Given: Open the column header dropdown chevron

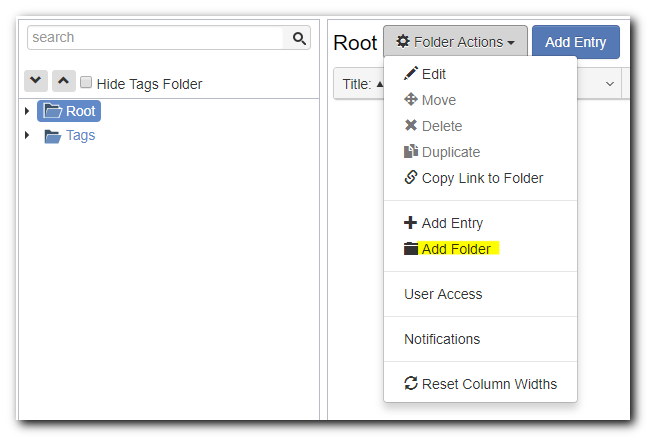Looking at the screenshot, I should pyautogui.click(x=610, y=84).
